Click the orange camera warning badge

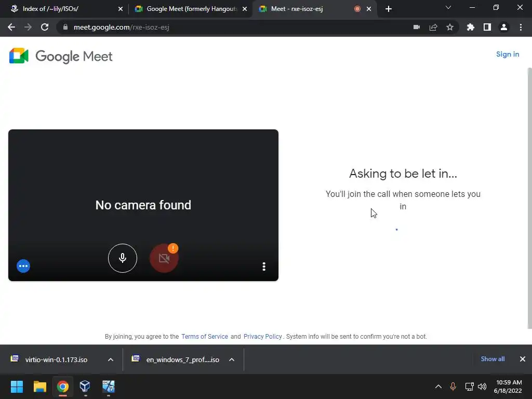tap(173, 248)
